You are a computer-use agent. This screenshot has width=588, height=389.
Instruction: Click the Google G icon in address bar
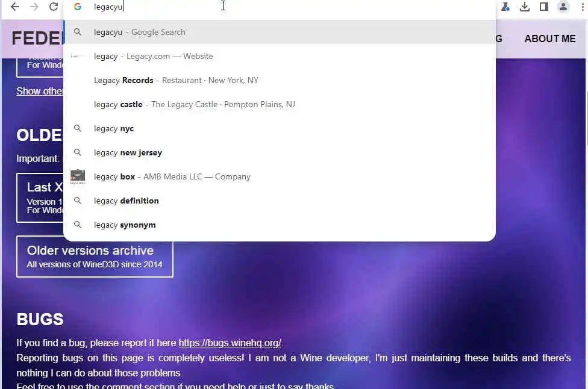tap(78, 7)
